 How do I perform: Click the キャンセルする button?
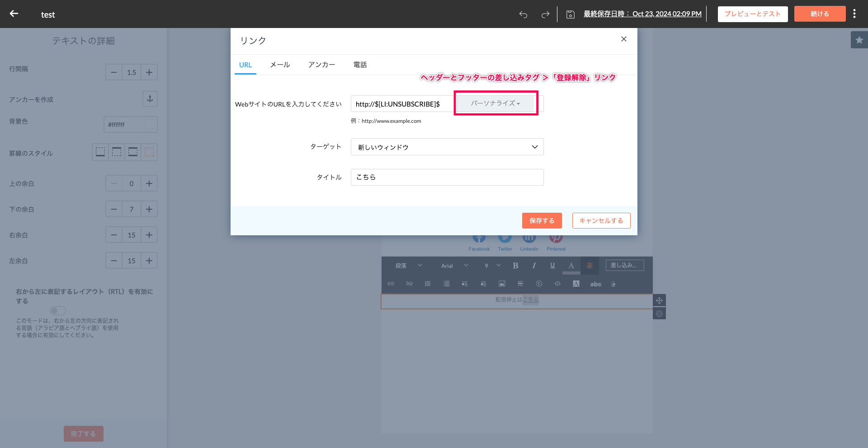pyautogui.click(x=601, y=221)
